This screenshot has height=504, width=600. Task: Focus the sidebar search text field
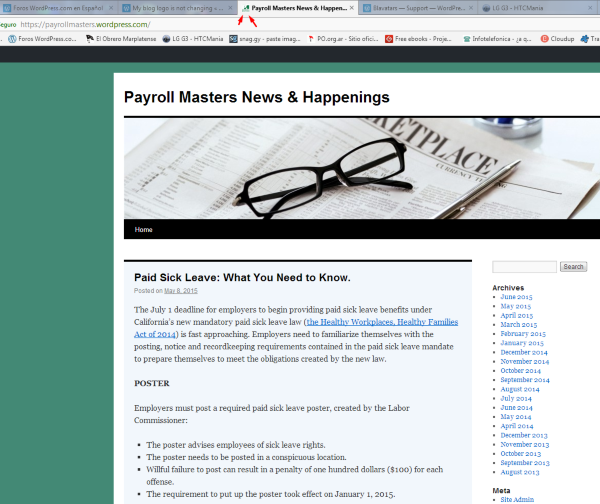pyautogui.click(x=524, y=267)
